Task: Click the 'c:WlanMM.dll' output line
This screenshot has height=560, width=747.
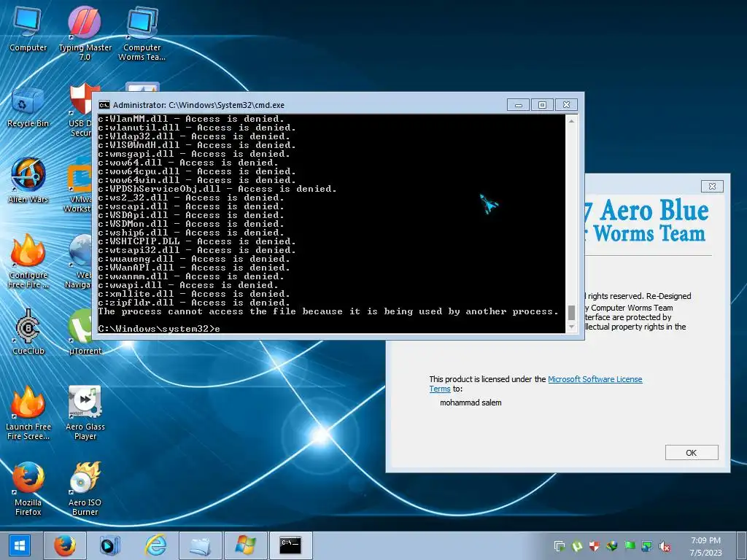Action: point(191,119)
